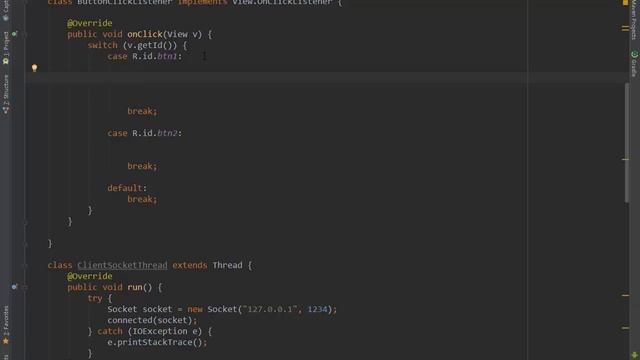
Task: Click the 'e.printStackTrace();' line
Action: click(x=157, y=342)
